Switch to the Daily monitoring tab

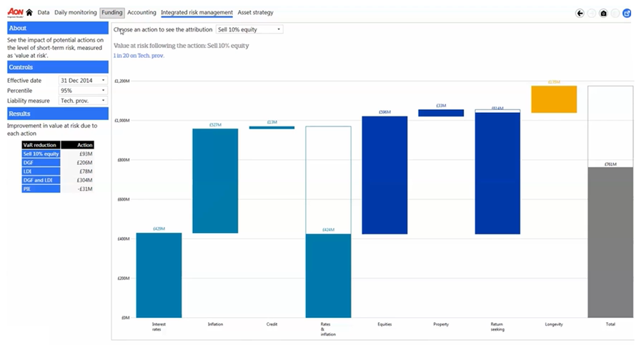click(x=76, y=13)
